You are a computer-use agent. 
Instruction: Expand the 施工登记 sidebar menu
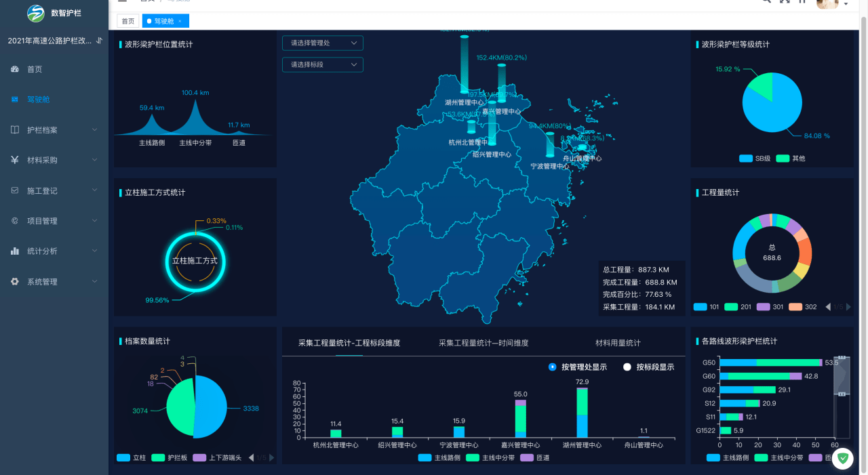pos(54,190)
